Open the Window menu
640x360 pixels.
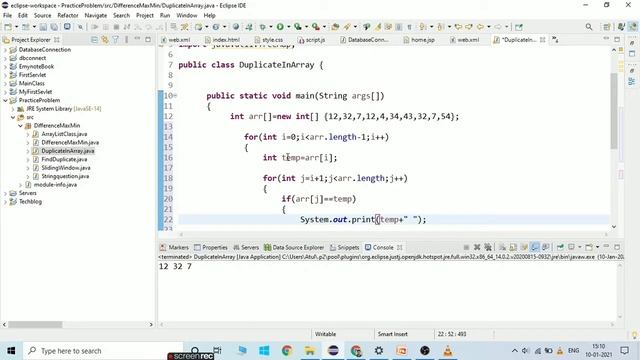pyautogui.click(x=187, y=15)
